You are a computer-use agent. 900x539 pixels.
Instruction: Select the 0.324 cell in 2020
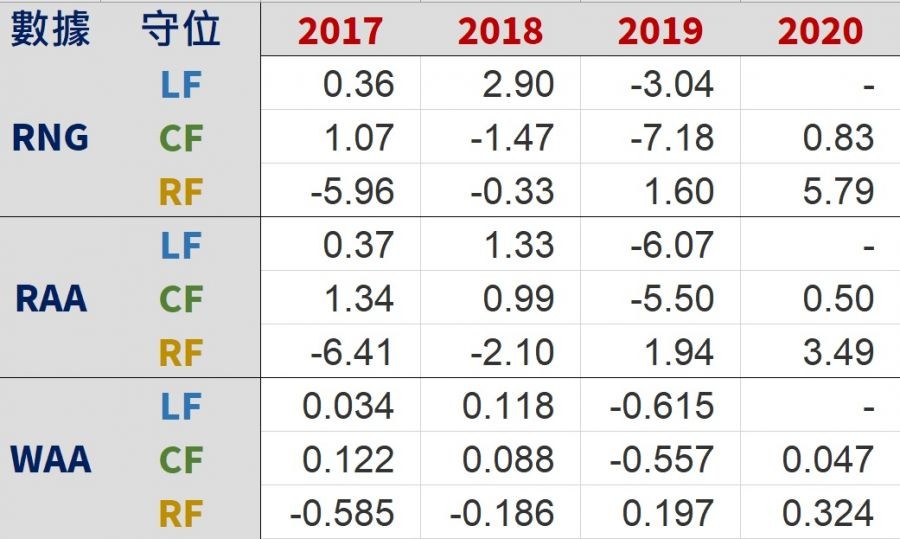coord(828,514)
